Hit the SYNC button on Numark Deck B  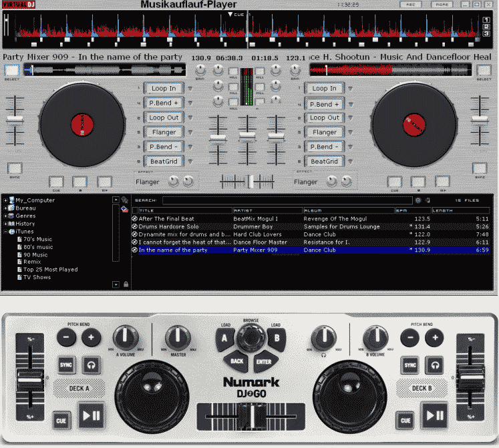click(x=410, y=365)
